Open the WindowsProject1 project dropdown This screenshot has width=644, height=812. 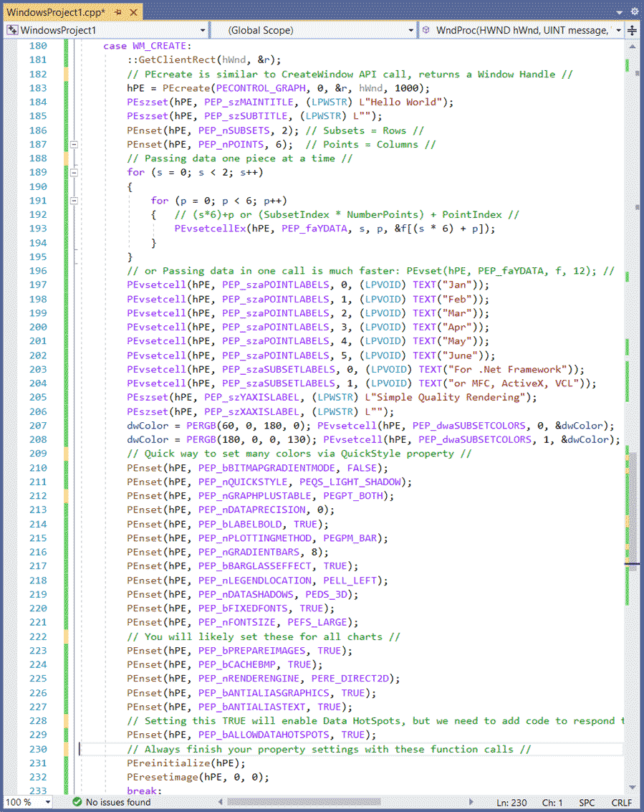tap(107, 30)
